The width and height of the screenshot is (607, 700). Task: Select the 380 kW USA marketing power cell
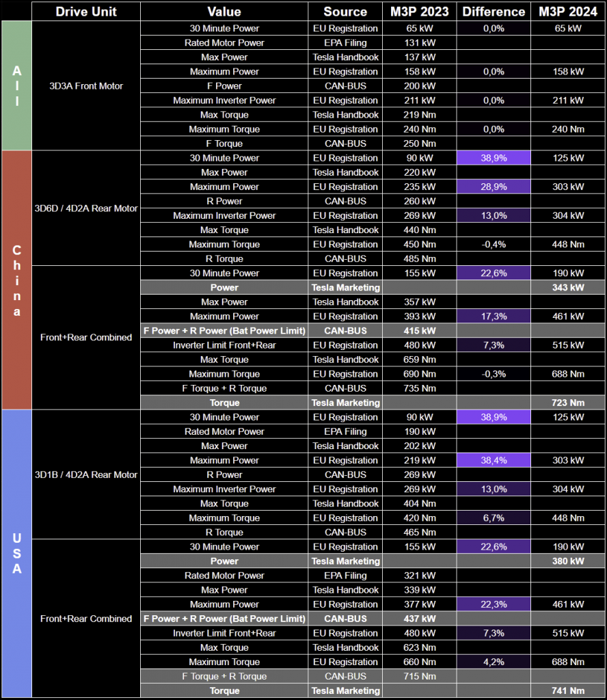click(x=568, y=561)
